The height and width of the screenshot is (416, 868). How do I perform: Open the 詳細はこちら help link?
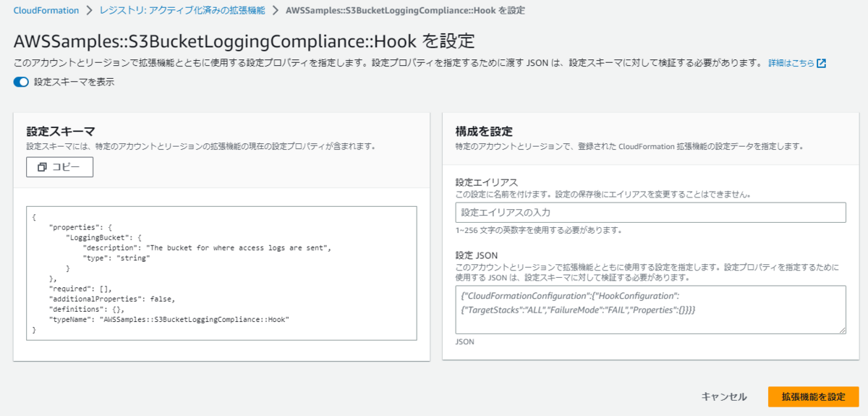(x=791, y=63)
